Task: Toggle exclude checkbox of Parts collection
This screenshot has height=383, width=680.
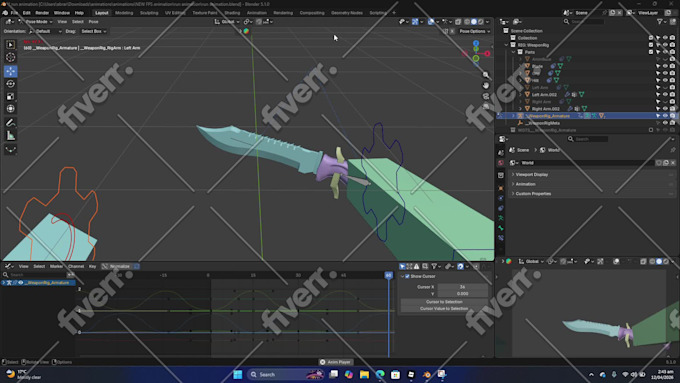Action: click(651, 52)
